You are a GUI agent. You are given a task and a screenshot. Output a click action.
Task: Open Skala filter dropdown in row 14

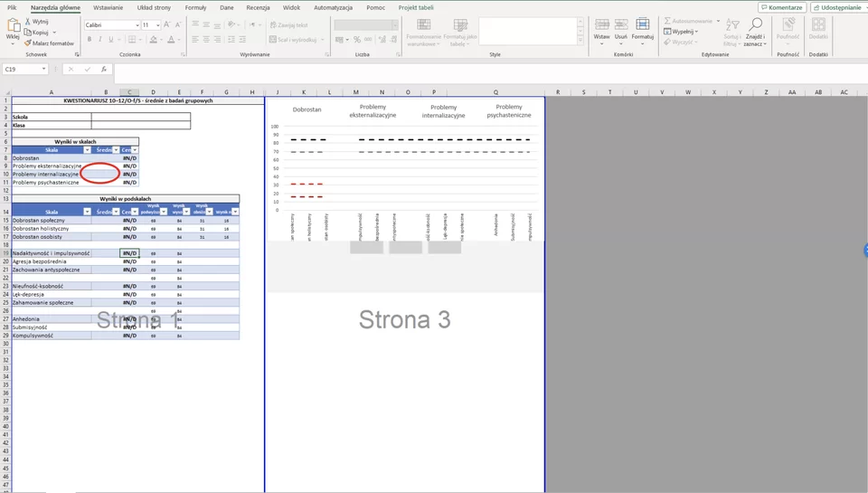click(87, 212)
